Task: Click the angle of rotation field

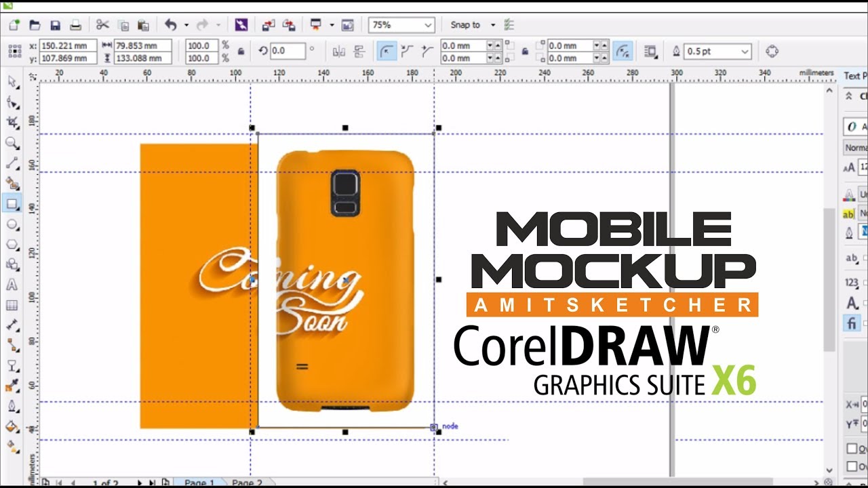Action: pyautogui.click(x=288, y=51)
